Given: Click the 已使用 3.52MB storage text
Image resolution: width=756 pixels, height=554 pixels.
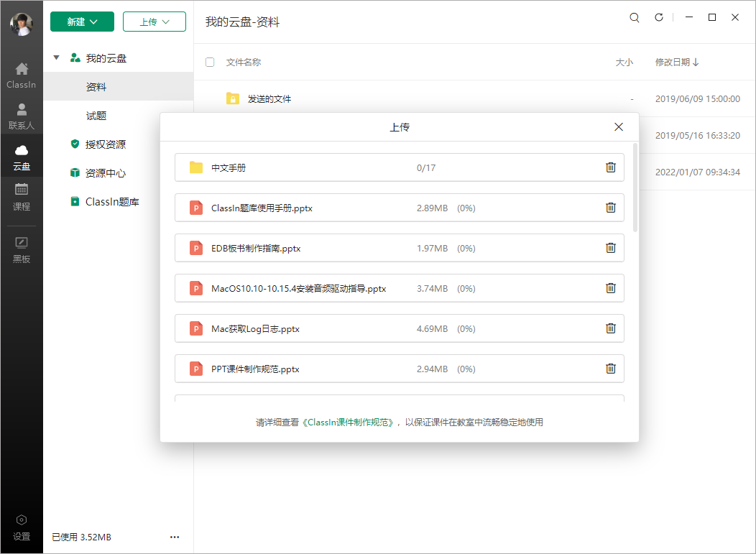Looking at the screenshot, I should tap(81, 537).
